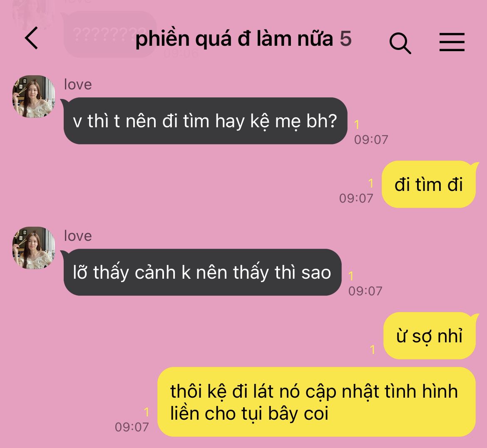Open the hamburger menu icon
Screen dimensions: 487x448
point(452,42)
